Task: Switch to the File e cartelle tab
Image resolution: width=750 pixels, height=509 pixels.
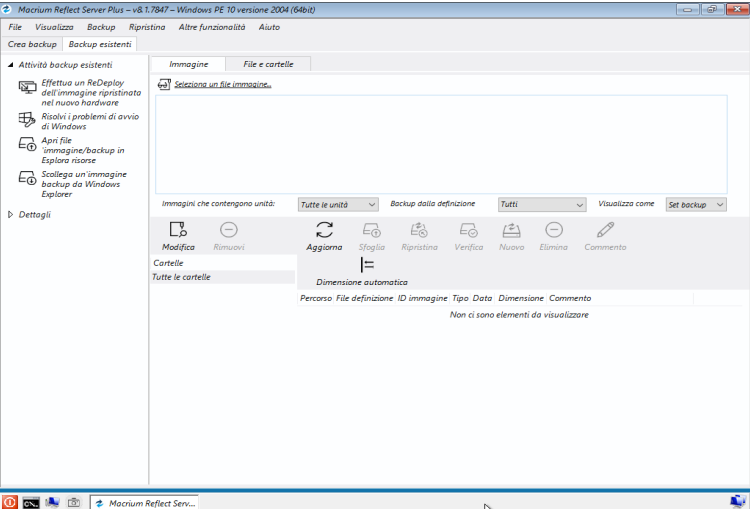Action: pyautogui.click(x=268, y=64)
